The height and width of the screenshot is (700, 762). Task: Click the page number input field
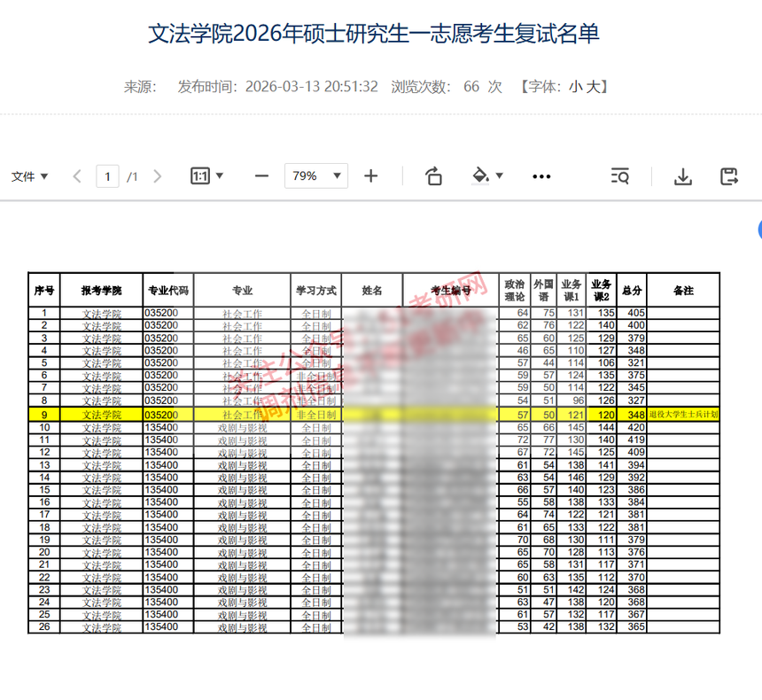(107, 176)
